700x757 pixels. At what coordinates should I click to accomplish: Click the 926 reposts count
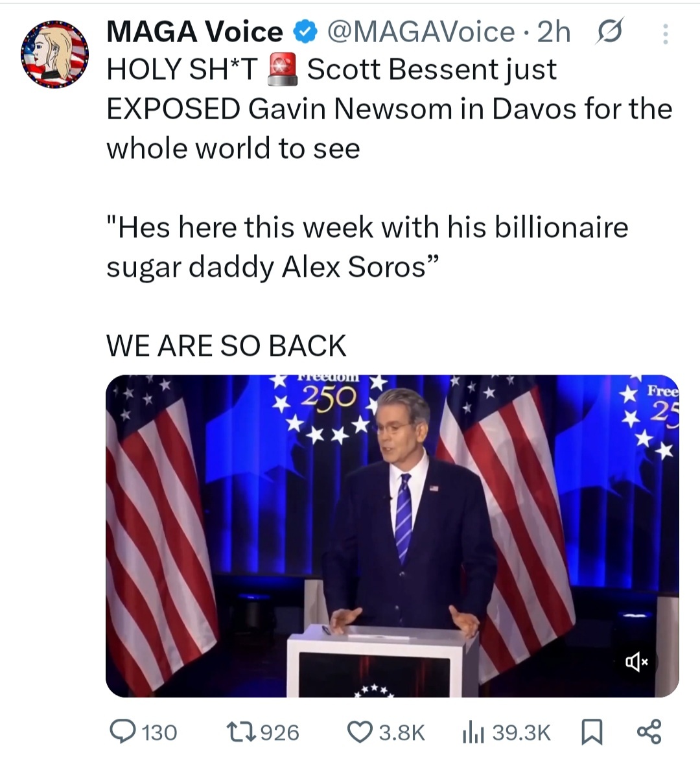[279, 732]
